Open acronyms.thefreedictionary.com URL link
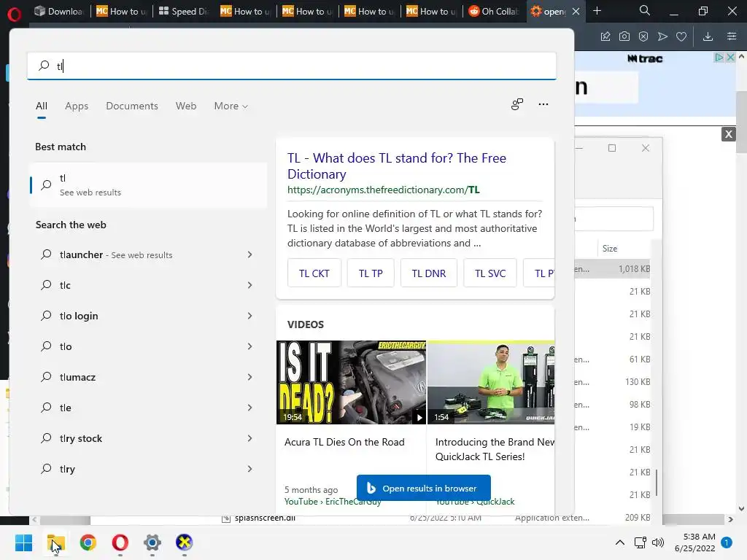 pyautogui.click(x=384, y=190)
